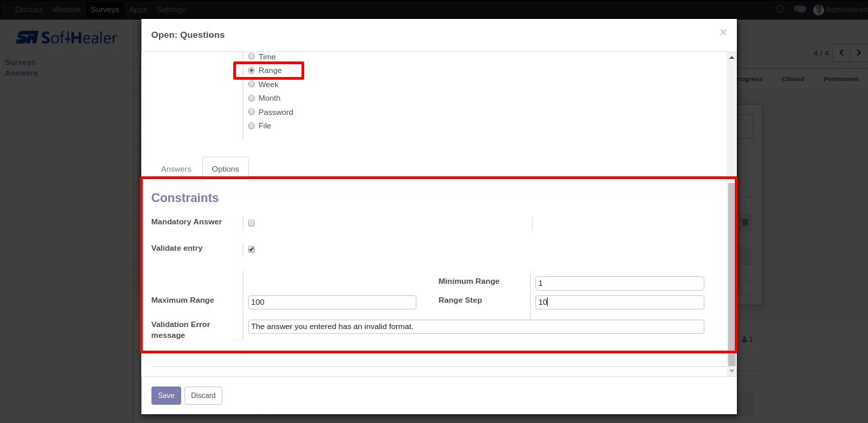Click the SoftHealer logo

tap(66, 38)
